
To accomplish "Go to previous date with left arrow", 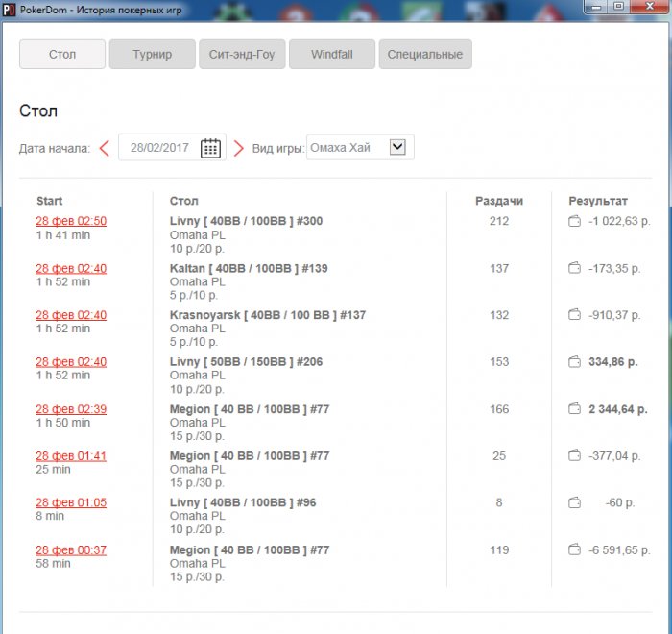I will tap(104, 149).
